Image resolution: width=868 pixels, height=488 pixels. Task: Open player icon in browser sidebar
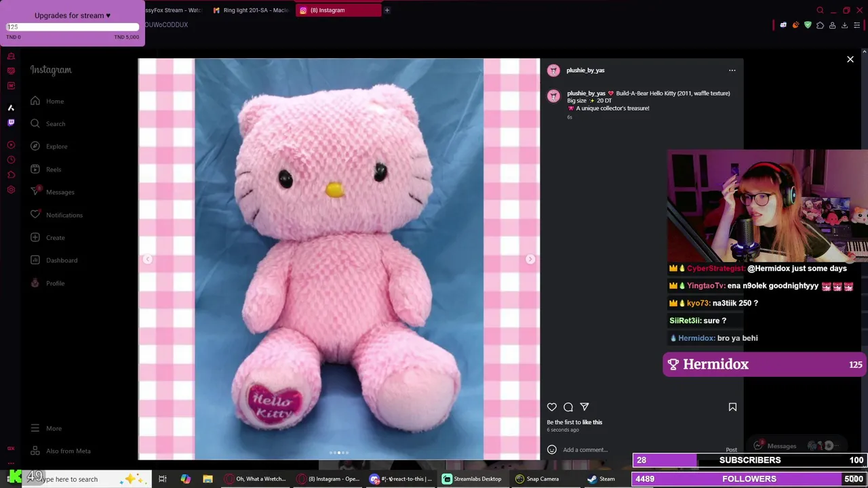click(x=11, y=145)
